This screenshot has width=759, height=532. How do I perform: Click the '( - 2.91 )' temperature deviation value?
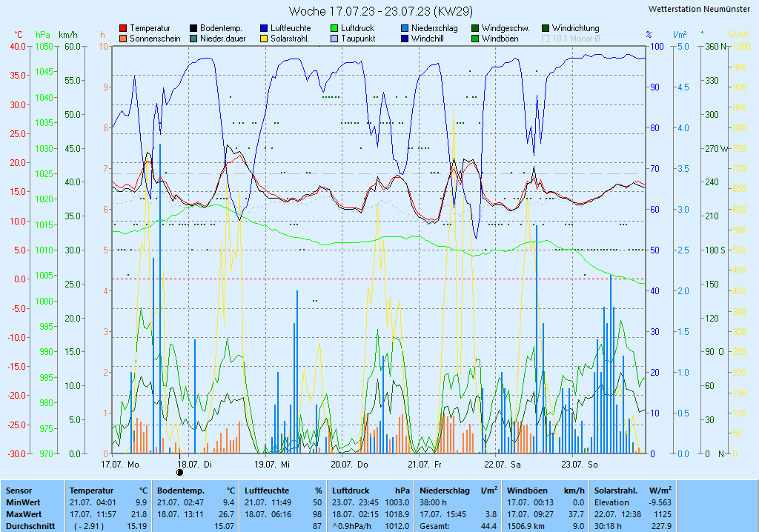pos(89,526)
